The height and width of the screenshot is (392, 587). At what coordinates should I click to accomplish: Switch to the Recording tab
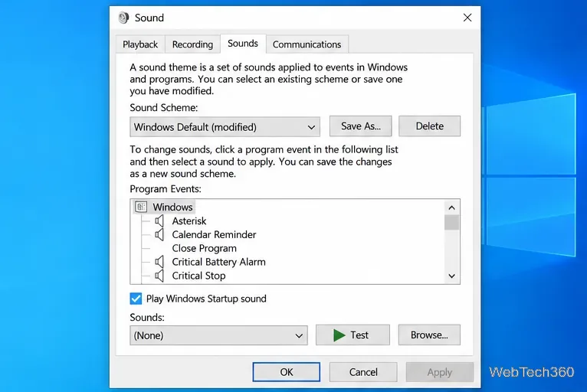192,44
